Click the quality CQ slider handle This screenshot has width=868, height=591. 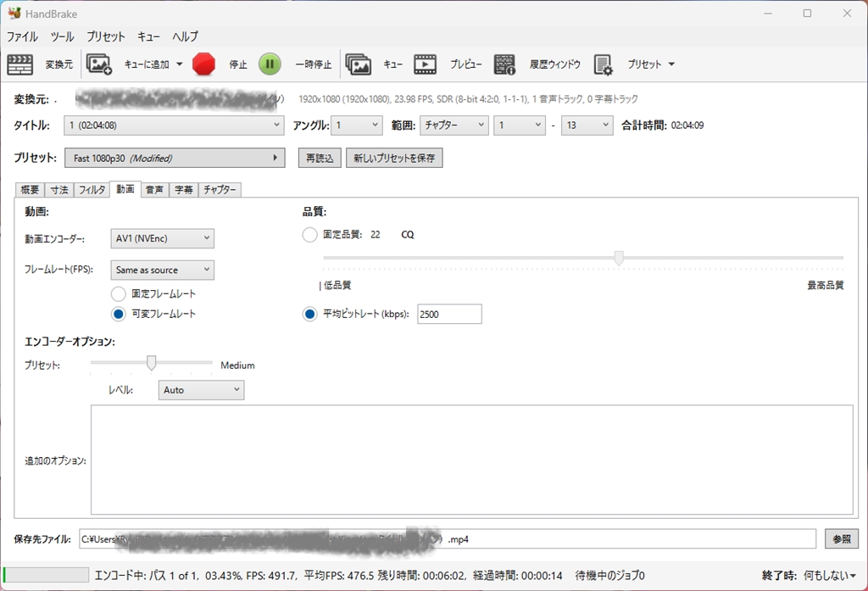pyautogui.click(x=619, y=258)
